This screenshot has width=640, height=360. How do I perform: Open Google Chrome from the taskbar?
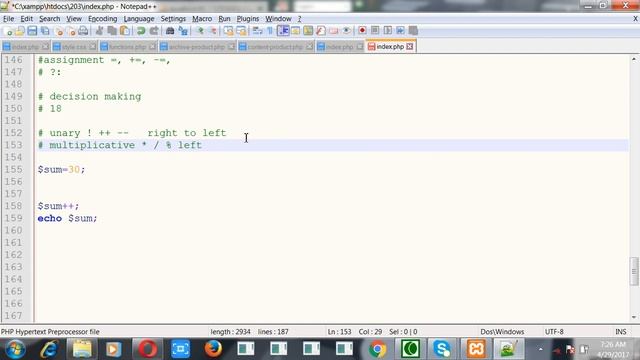378,349
